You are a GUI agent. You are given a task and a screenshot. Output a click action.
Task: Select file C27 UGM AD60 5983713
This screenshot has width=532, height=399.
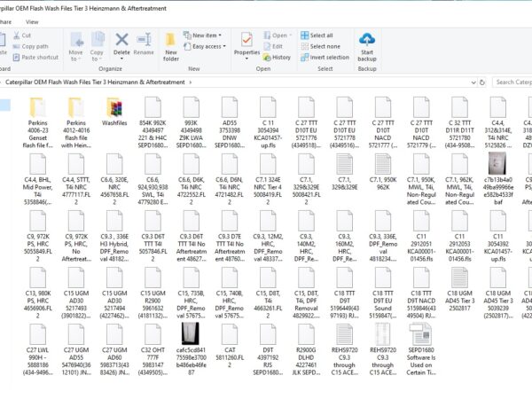coord(114,350)
